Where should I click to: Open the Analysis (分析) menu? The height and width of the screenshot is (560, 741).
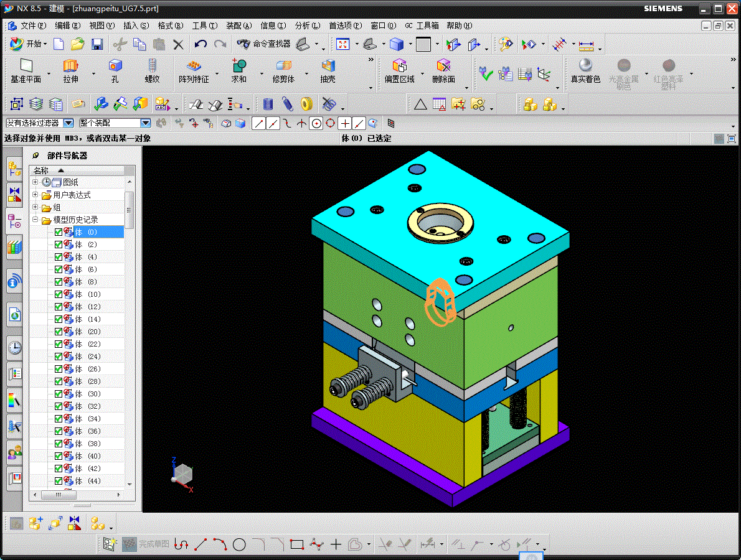307,26
